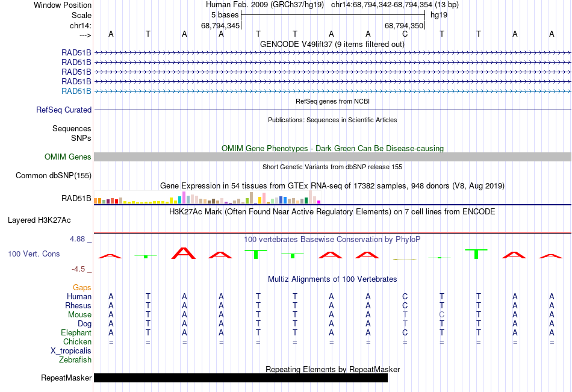Click the Chicken alignment row label

click(x=77, y=341)
